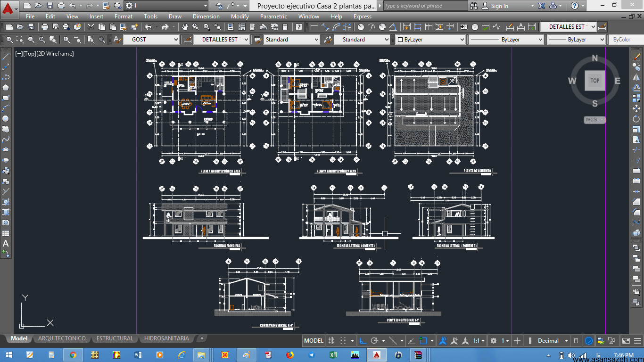Open the ByLayer linetype dropdown

coord(506,40)
